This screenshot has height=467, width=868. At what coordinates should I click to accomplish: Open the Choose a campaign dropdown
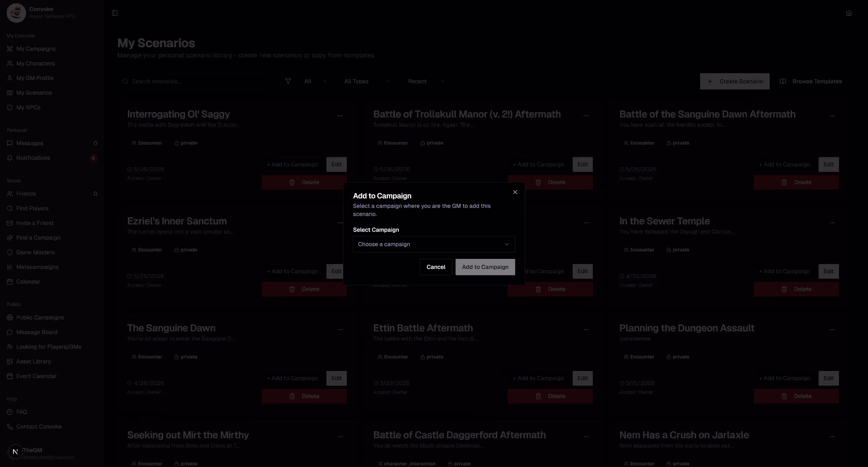434,244
